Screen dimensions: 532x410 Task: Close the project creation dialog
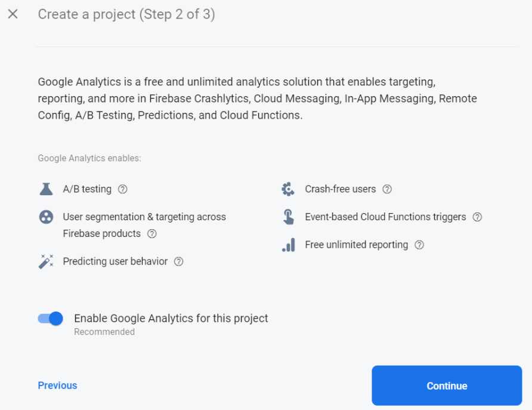coord(13,14)
